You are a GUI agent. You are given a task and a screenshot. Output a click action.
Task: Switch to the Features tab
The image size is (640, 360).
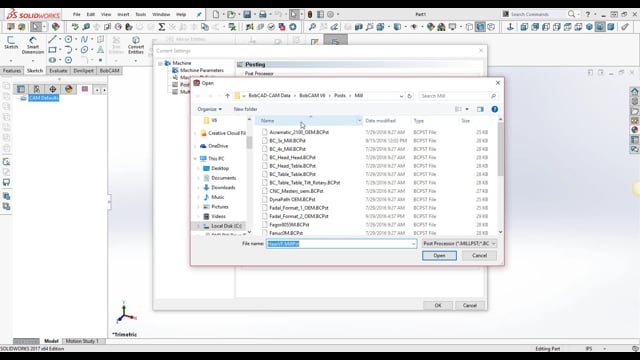(12, 71)
